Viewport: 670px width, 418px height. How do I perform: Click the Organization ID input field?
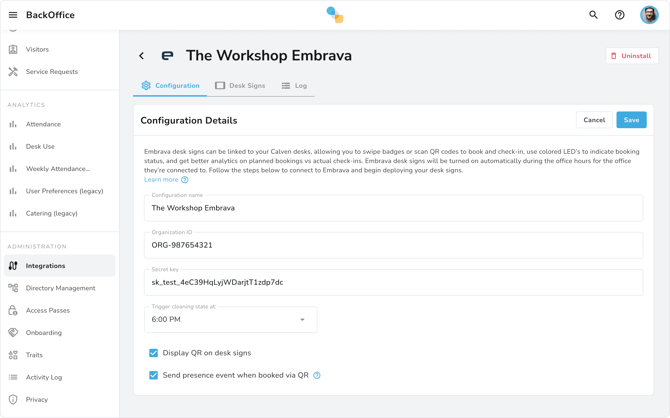pos(393,245)
